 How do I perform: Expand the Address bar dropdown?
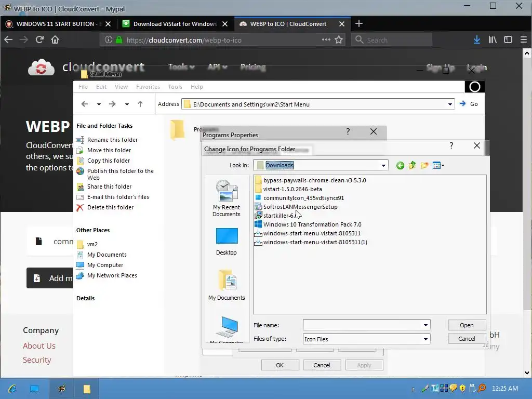[x=450, y=104]
